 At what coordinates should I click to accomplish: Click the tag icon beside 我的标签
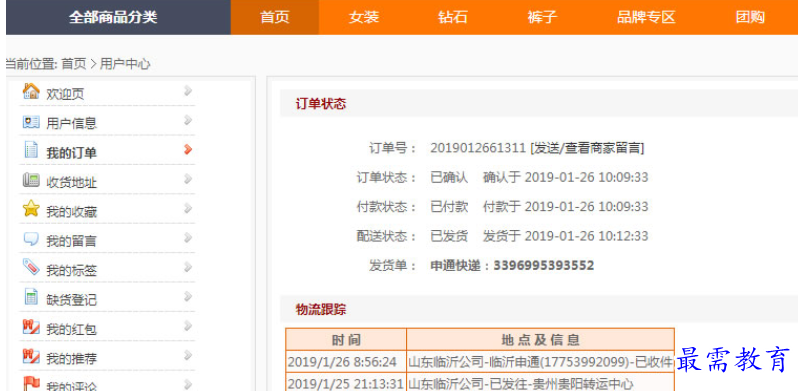coord(31,267)
